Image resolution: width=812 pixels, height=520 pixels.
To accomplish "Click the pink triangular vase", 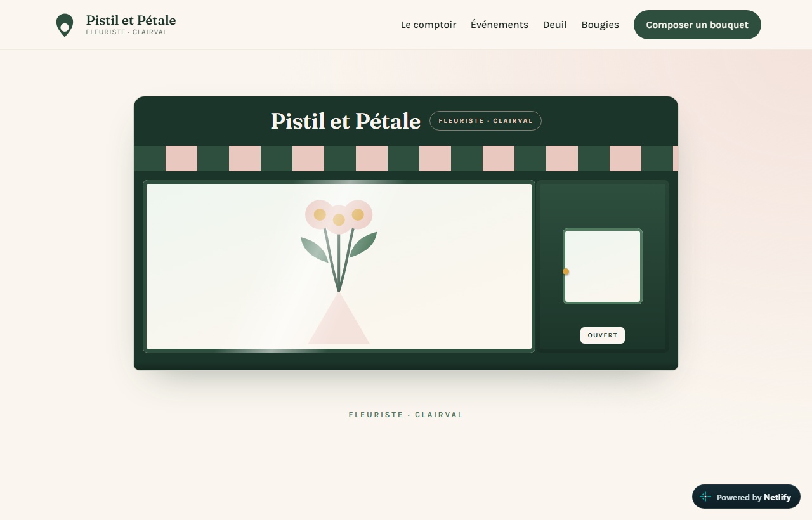I will click(x=339, y=318).
